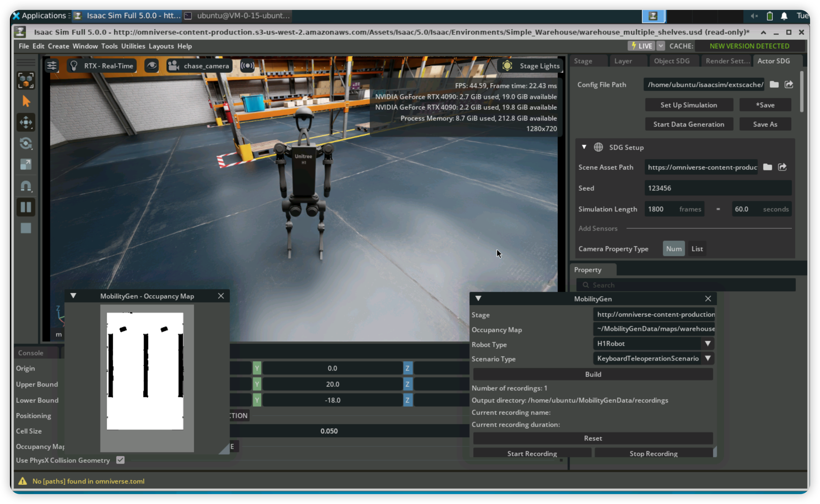Browse folder for Config File Path
The width and height of the screenshot is (820, 504).
pos(774,85)
